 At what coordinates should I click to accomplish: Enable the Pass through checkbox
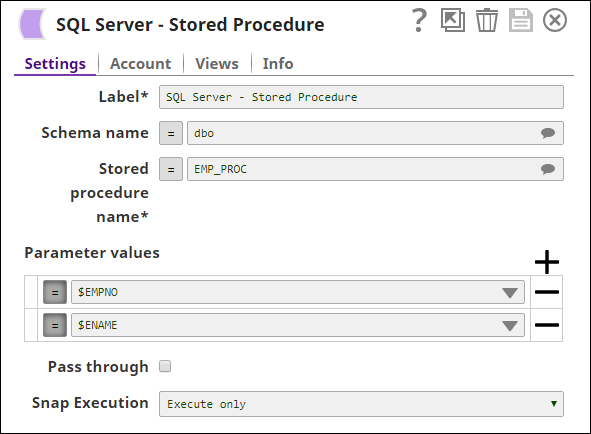165,366
